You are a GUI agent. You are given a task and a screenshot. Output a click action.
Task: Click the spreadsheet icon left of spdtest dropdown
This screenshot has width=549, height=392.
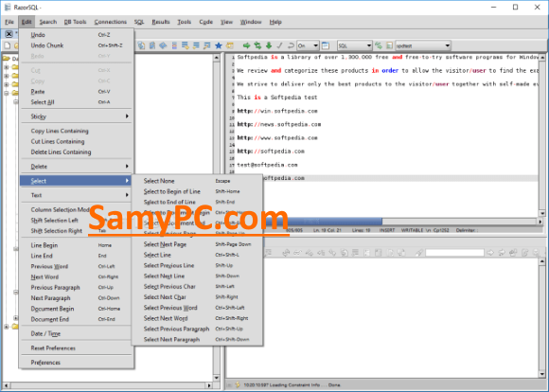pyautogui.click(x=389, y=45)
